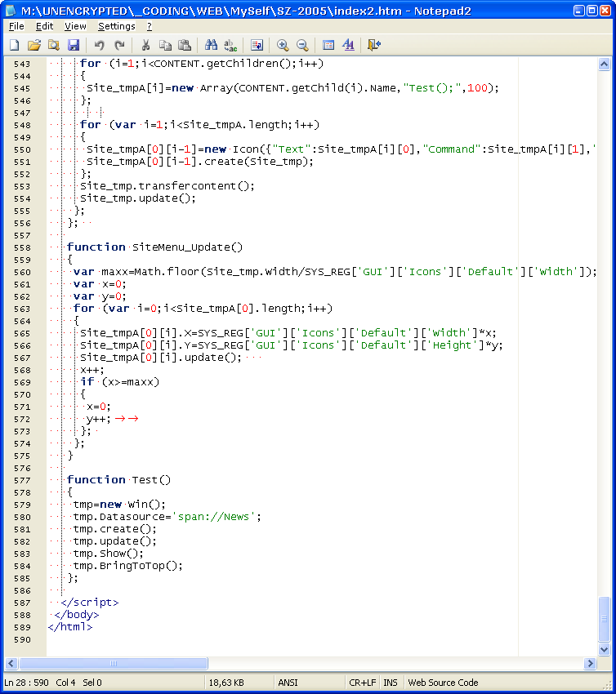The image size is (616, 694).
Task: Open the customize scheme font icon
Action: coord(348,45)
